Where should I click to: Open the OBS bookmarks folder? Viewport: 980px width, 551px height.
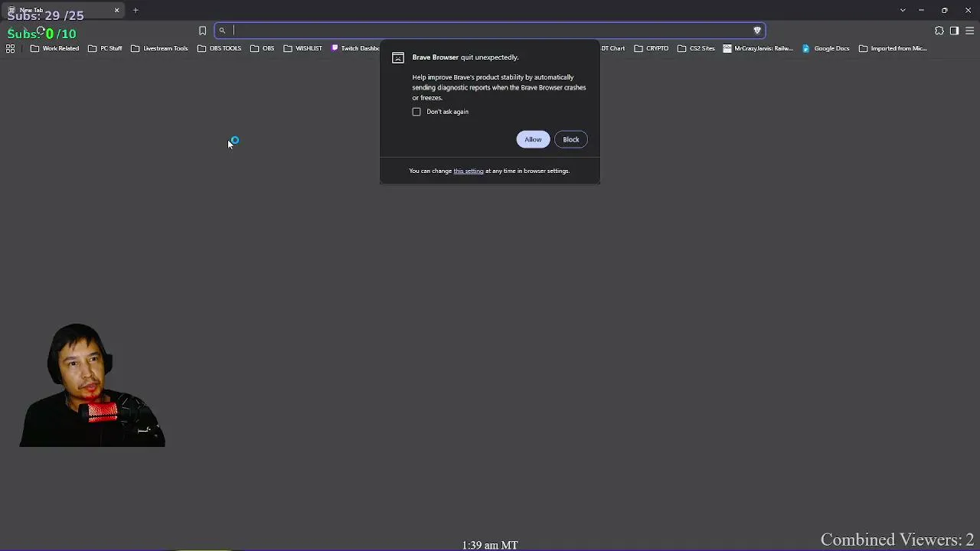pyautogui.click(x=262, y=48)
